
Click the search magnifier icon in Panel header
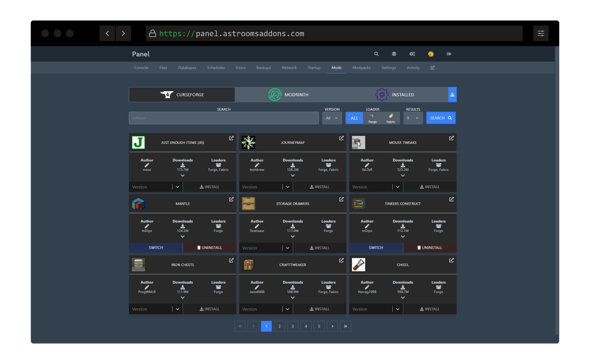coord(376,54)
